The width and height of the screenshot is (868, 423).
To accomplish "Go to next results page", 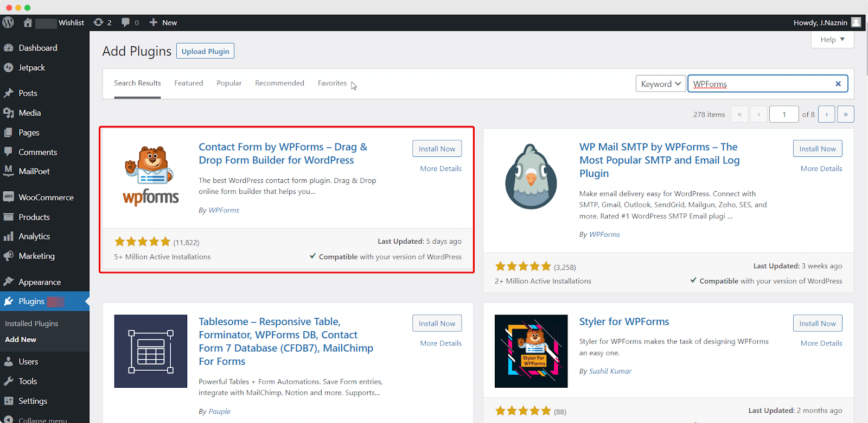I will coord(826,114).
